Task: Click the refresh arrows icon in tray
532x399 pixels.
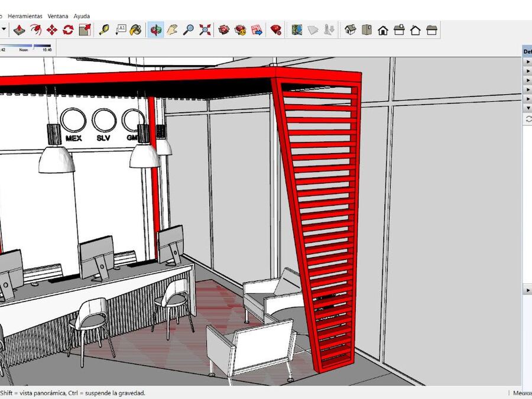Action: click(x=528, y=119)
